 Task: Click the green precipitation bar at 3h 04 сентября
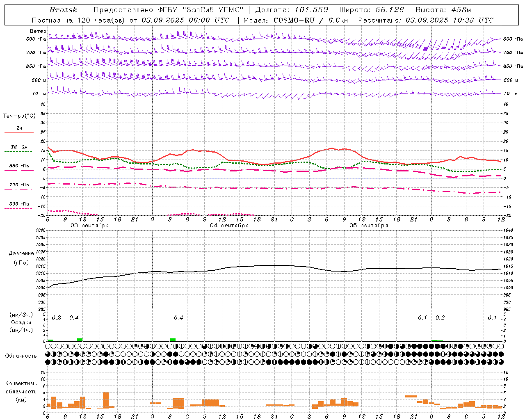173,340
